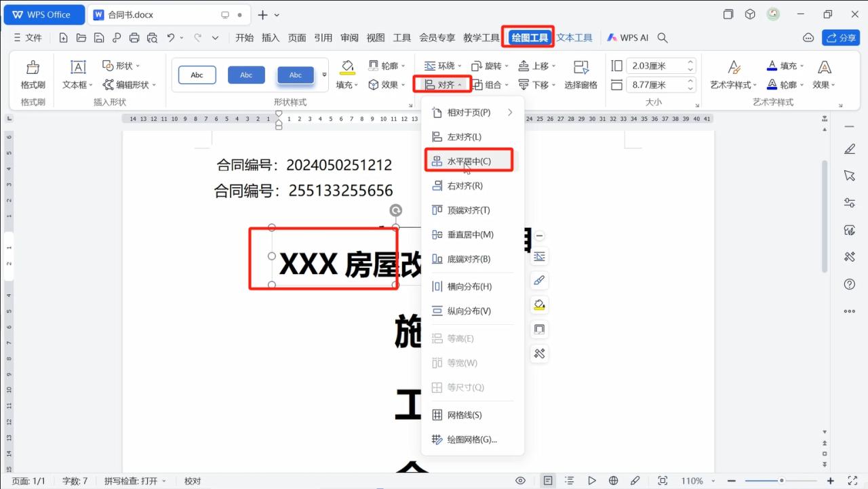
Task: Click the floating shape outline icon
Action: pyautogui.click(x=540, y=330)
